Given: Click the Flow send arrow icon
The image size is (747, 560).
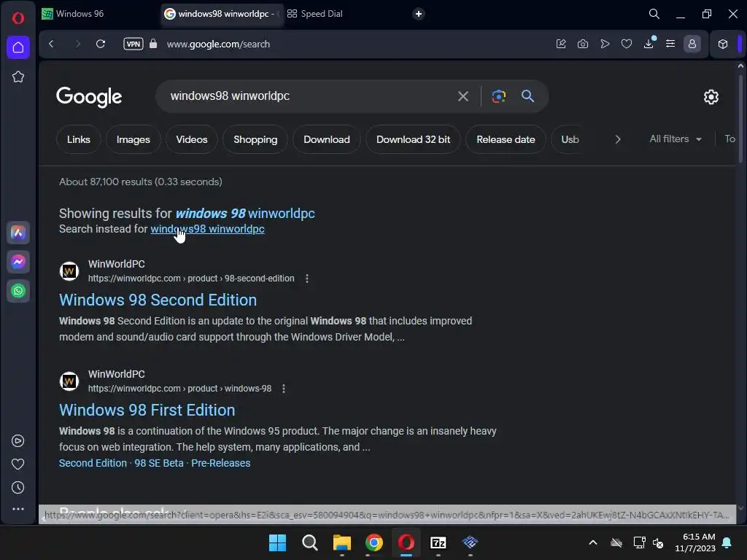Looking at the screenshot, I should (605, 44).
